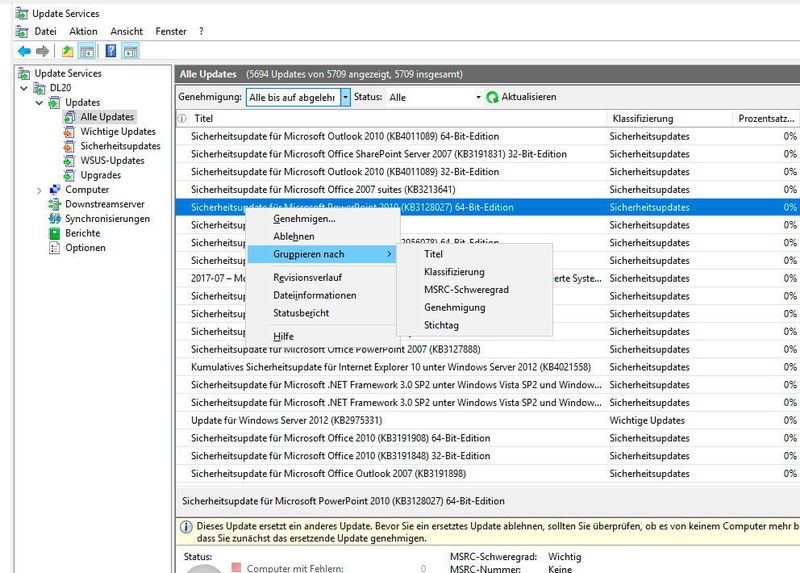The image size is (800, 573).
Task: Click the Alle Updates tree icon
Action: [x=69, y=117]
